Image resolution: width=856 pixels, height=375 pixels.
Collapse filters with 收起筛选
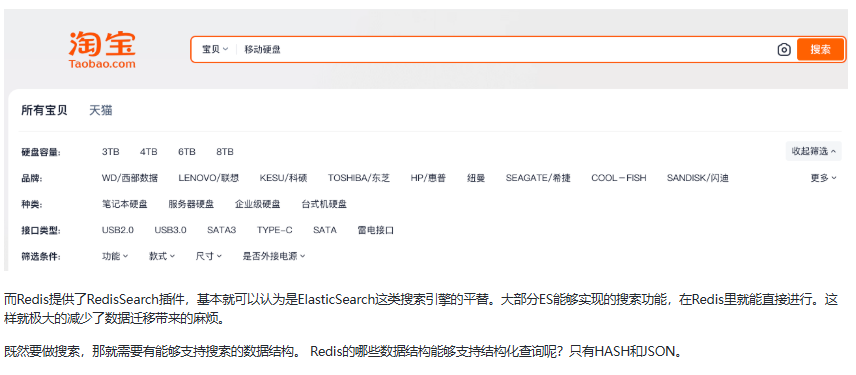pos(813,151)
